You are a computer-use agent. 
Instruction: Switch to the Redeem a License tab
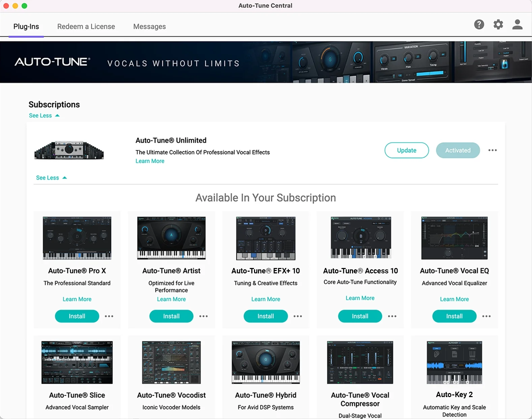[x=86, y=26]
